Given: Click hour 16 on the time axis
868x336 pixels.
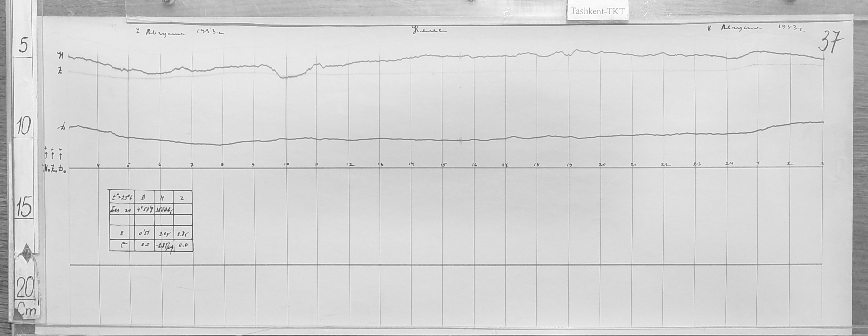Looking at the screenshot, I should 474,165.
